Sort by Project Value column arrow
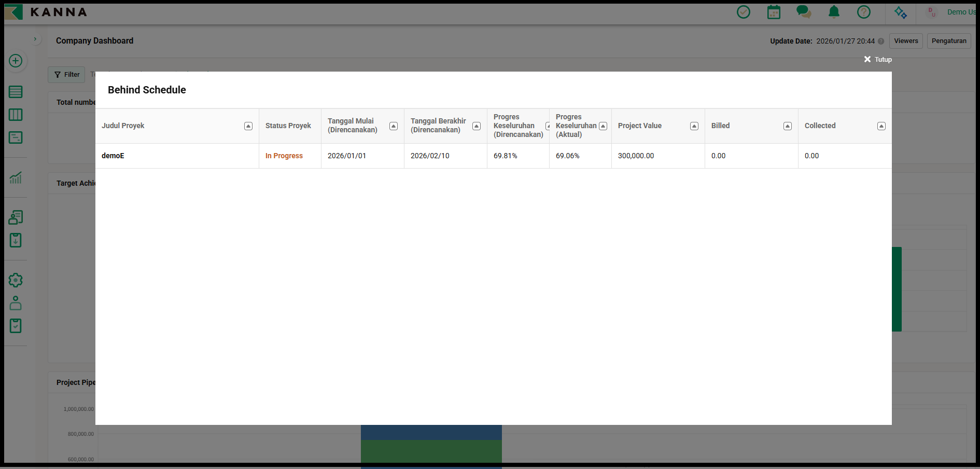Viewport: 980px width, 469px height. (x=694, y=126)
